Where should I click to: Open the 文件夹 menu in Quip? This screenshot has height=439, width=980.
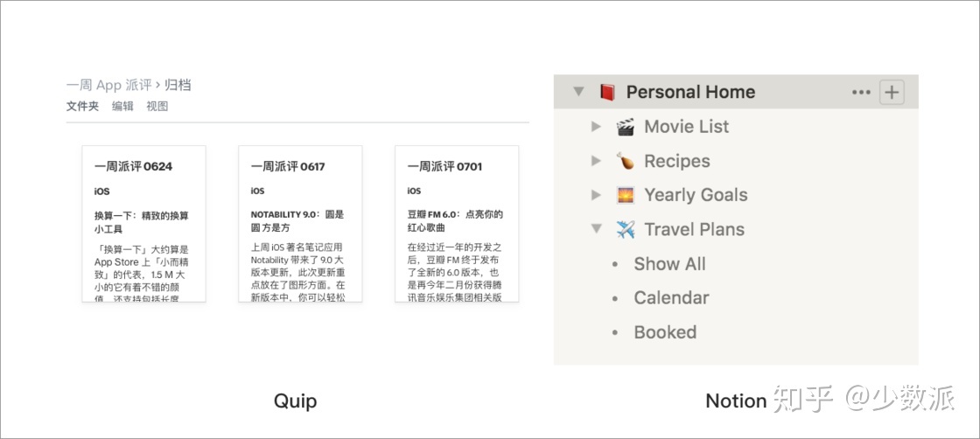(82, 106)
